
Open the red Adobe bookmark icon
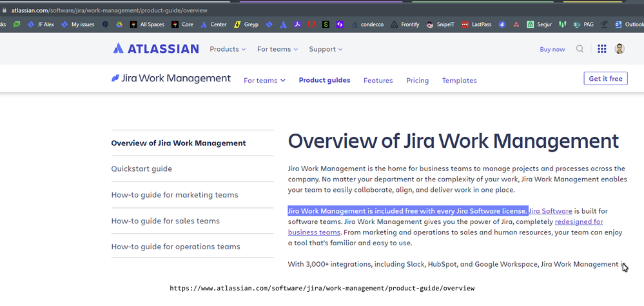pyautogui.click(x=311, y=25)
